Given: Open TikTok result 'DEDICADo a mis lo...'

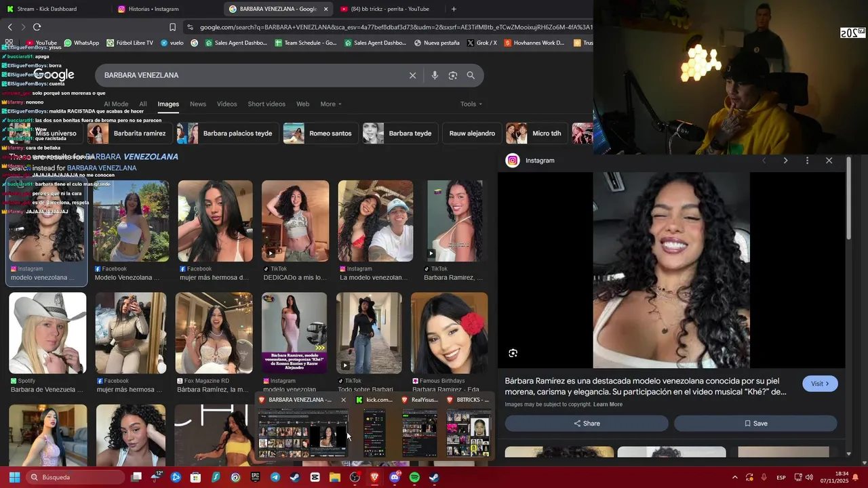Looking at the screenshot, I should (295, 231).
